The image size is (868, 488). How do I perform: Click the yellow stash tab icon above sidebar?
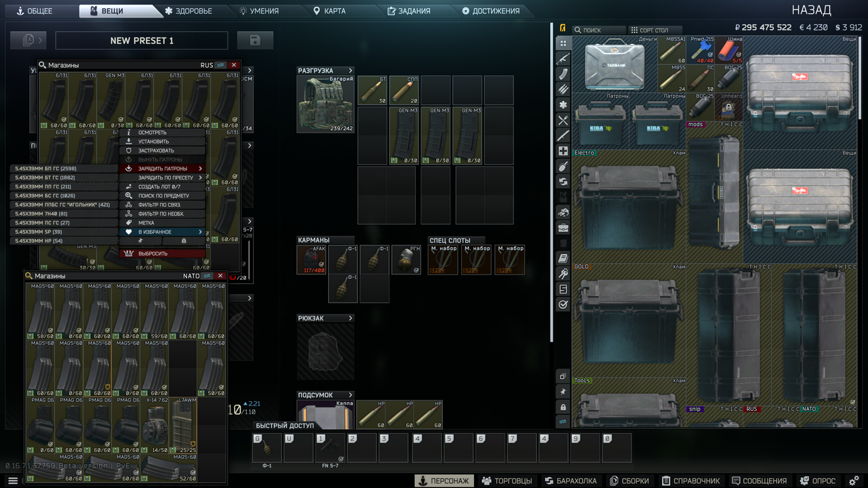[x=563, y=28]
